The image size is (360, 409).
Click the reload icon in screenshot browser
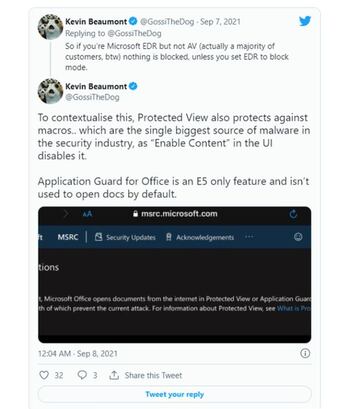(293, 214)
